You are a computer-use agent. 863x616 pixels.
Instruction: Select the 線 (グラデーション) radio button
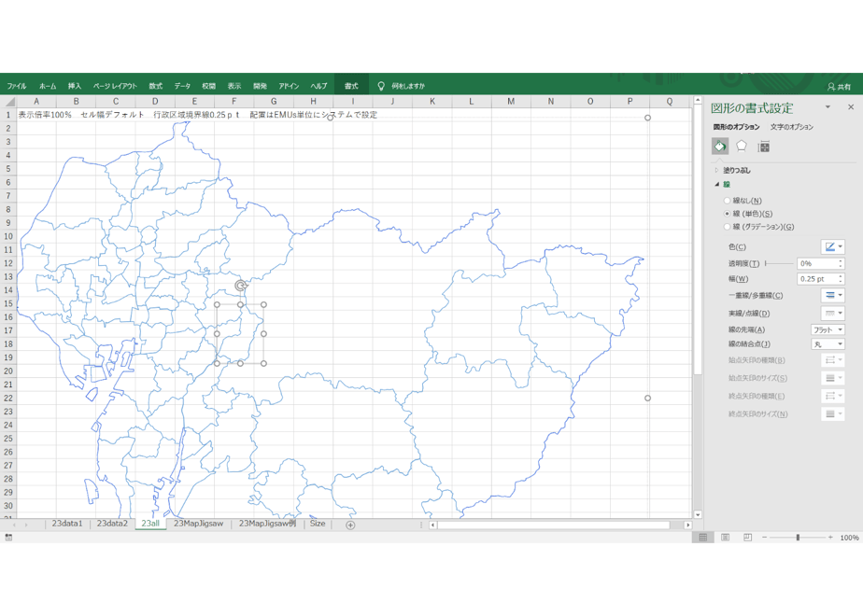[x=727, y=227]
